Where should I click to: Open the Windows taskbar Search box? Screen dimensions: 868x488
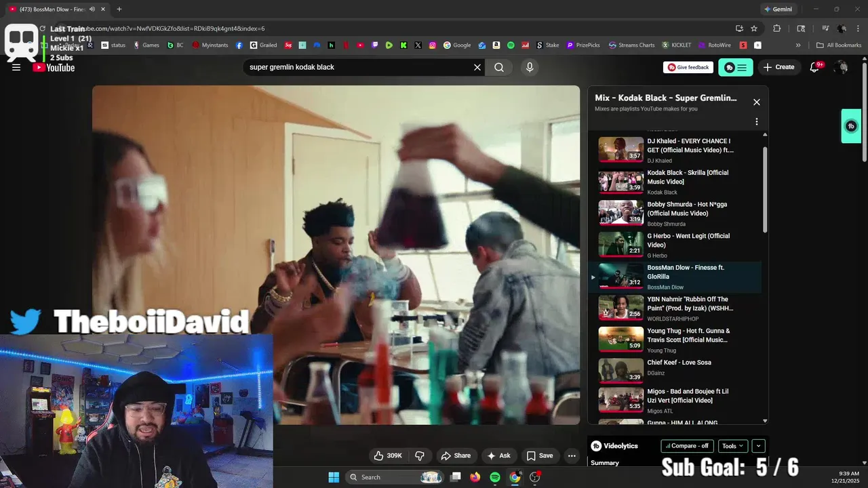tap(395, 477)
